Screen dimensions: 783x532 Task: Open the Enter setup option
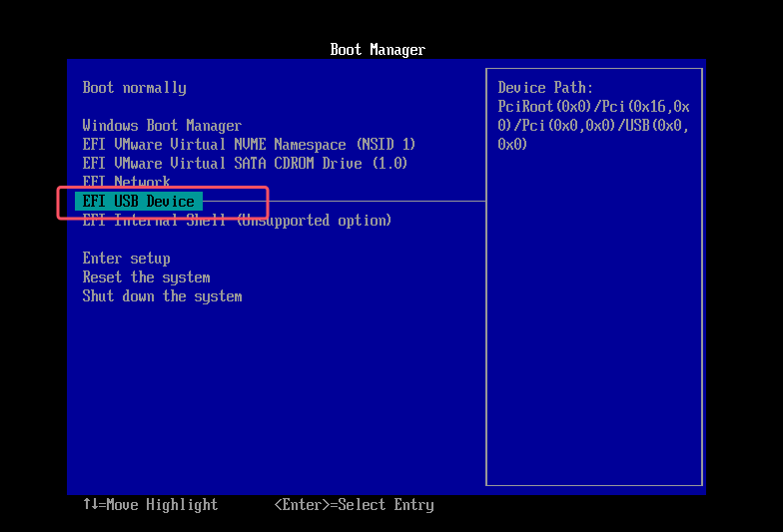(x=126, y=259)
